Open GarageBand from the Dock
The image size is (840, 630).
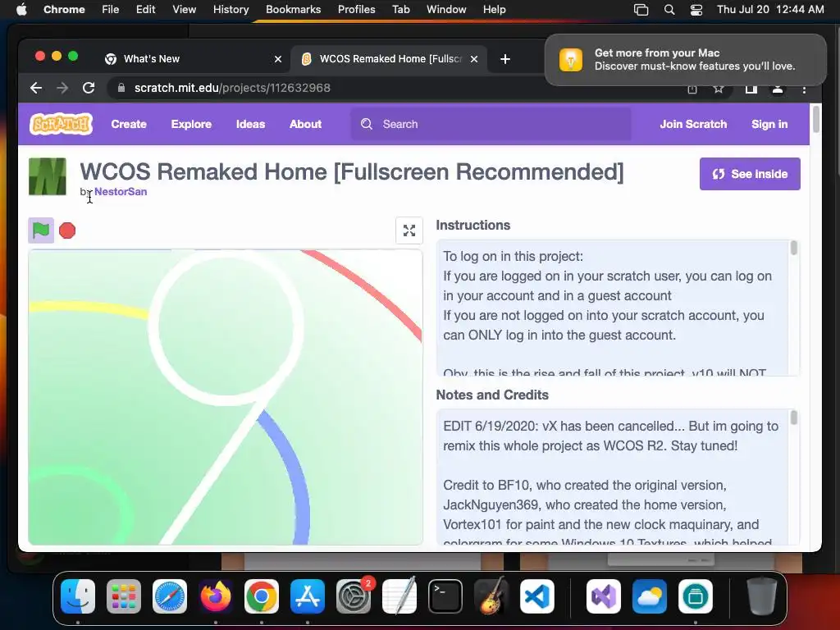(491, 596)
